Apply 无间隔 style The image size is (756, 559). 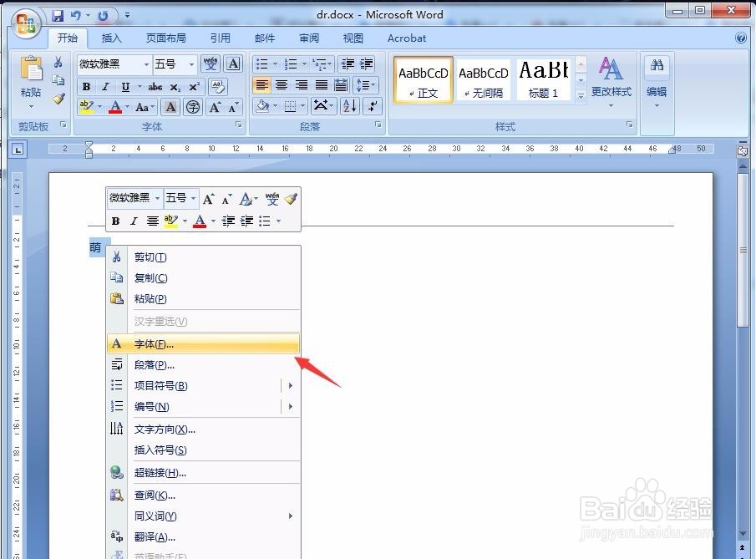[483, 79]
